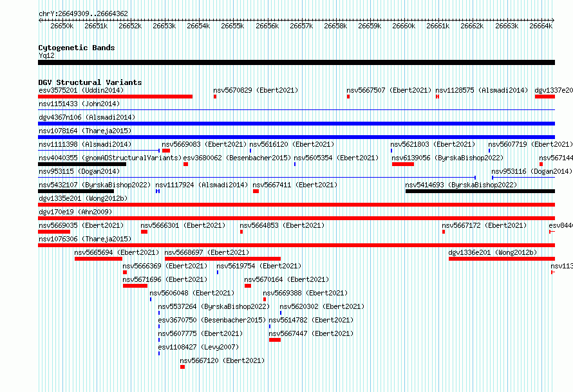Select nsv5607719 (Ebert2021) label
This screenshot has width=573, height=392.
pyautogui.click(x=531, y=144)
